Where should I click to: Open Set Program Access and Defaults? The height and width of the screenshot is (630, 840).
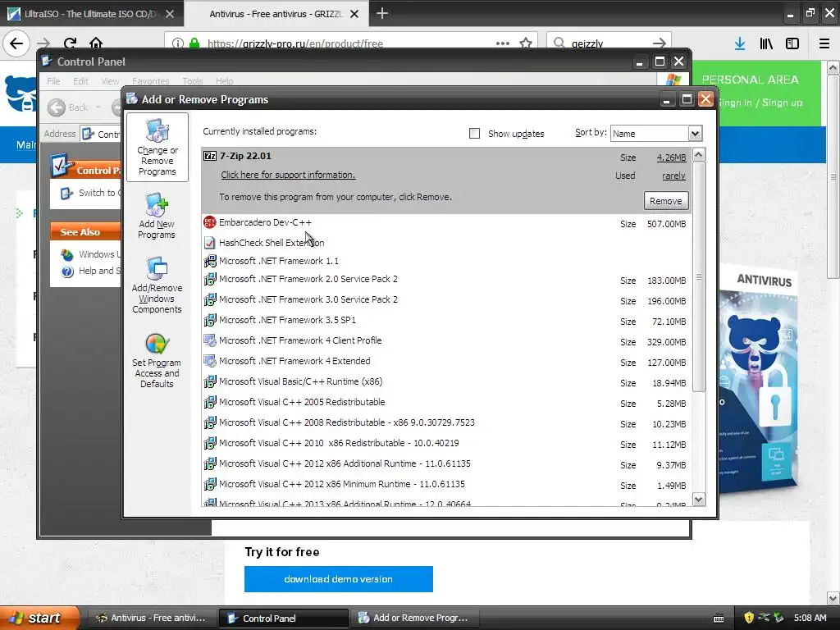157,361
